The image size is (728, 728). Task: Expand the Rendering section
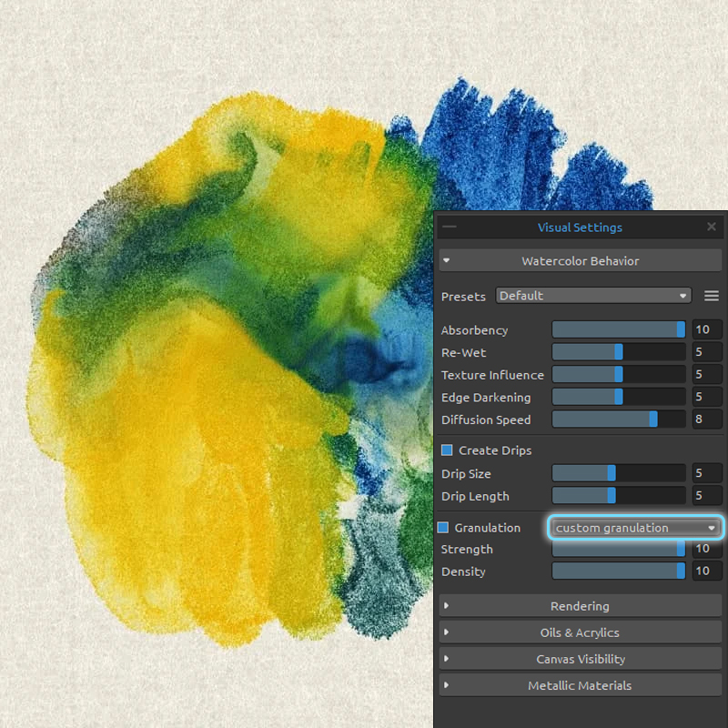pos(580,606)
